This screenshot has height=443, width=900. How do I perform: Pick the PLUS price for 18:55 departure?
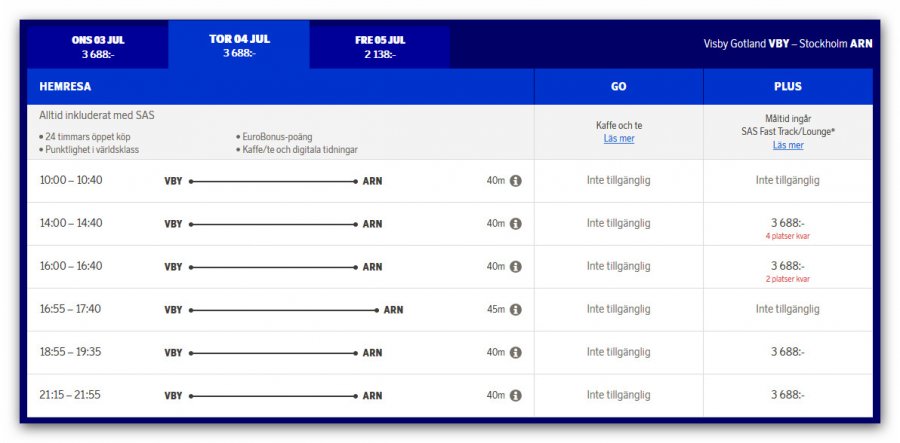[787, 353]
